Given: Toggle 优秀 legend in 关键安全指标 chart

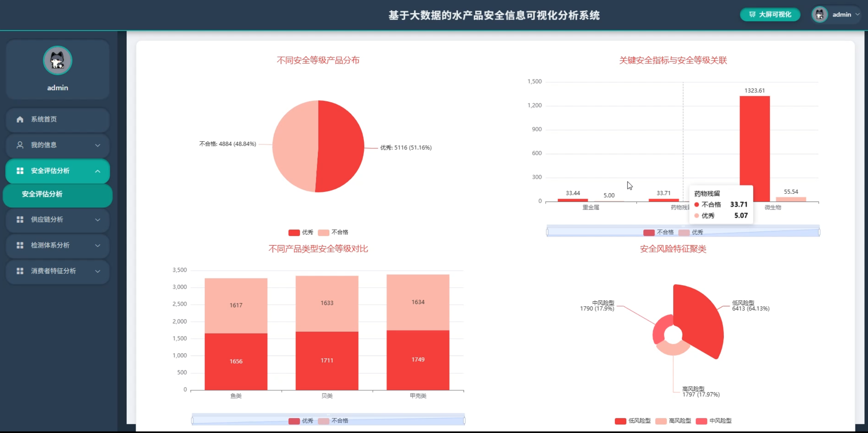Looking at the screenshot, I should pyautogui.click(x=691, y=233).
